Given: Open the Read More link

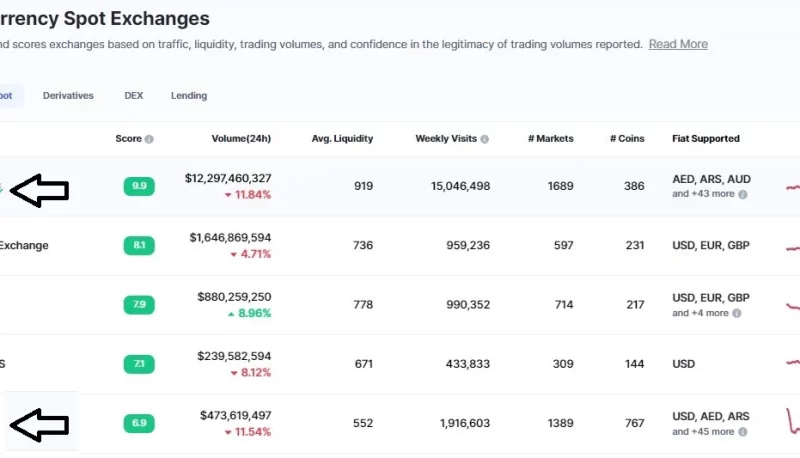Looking at the screenshot, I should pyautogui.click(x=678, y=44).
